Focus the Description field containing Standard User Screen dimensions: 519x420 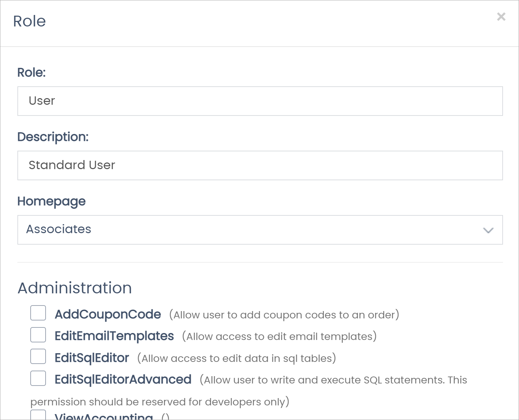pyautogui.click(x=260, y=165)
